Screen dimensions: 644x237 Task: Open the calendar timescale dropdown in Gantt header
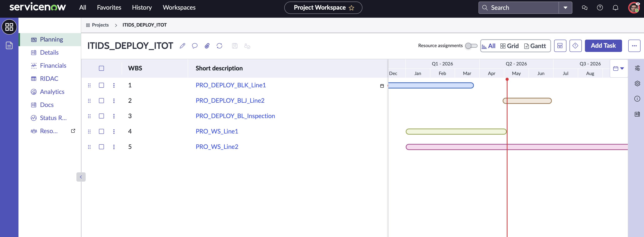(619, 68)
